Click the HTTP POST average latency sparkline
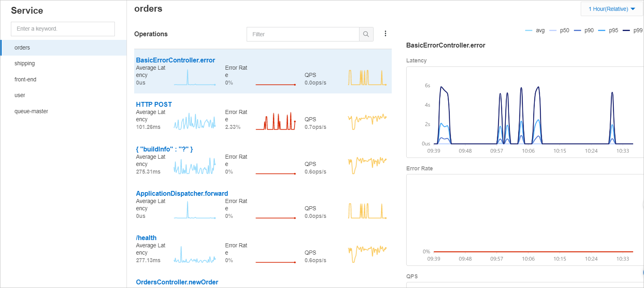 coord(195,121)
